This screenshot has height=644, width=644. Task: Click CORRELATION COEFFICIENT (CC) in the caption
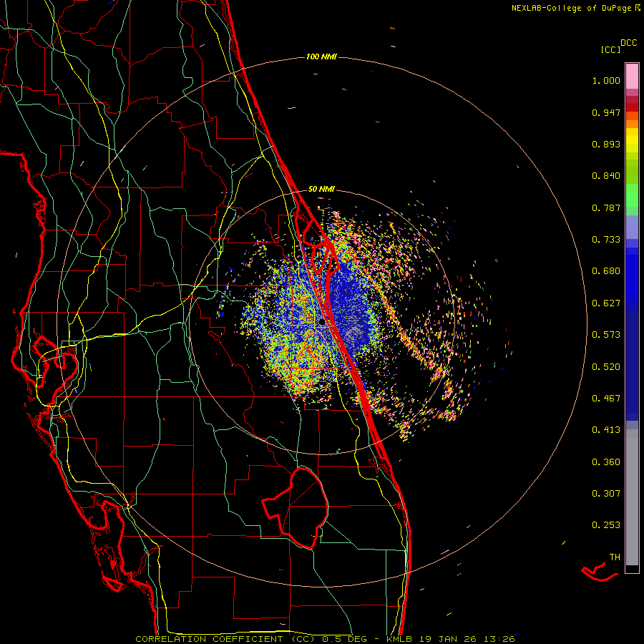point(225,639)
